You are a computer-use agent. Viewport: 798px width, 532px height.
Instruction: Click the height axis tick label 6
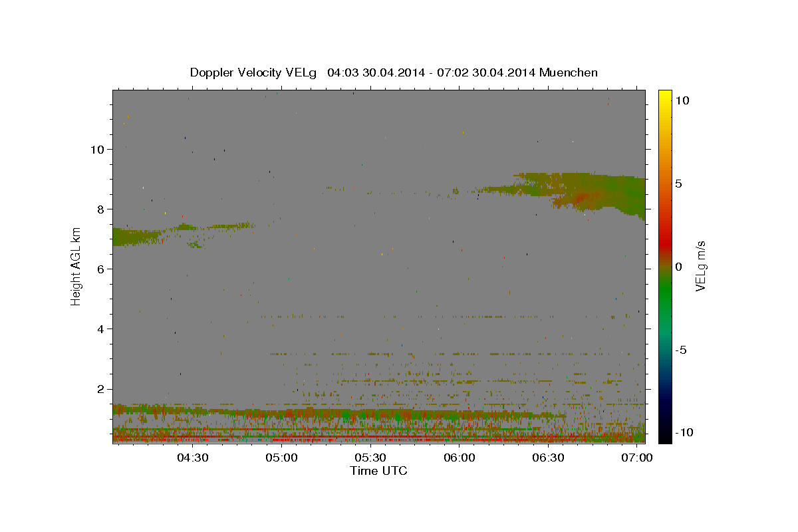click(x=100, y=269)
